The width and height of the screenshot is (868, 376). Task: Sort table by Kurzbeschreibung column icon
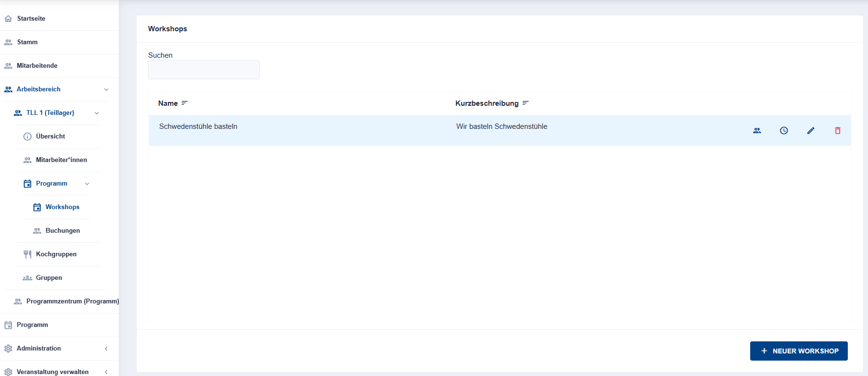pyautogui.click(x=526, y=103)
